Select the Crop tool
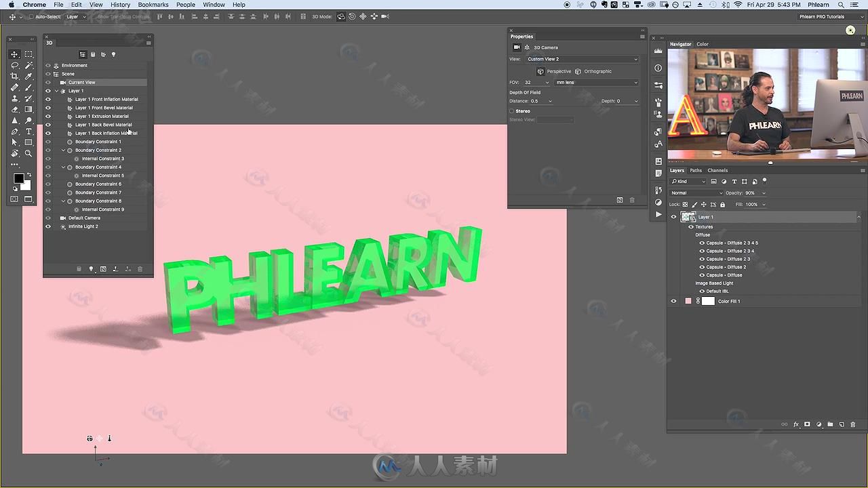Viewport: 868px width, 488px height. click(14, 77)
